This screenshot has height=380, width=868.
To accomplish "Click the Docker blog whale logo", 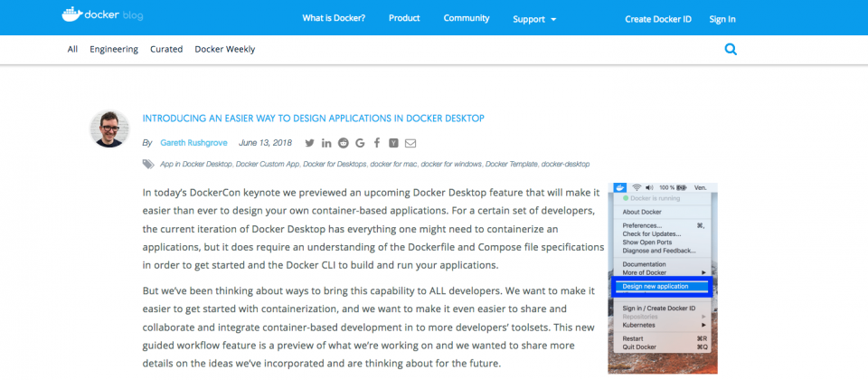I will pyautogui.click(x=102, y=15).
